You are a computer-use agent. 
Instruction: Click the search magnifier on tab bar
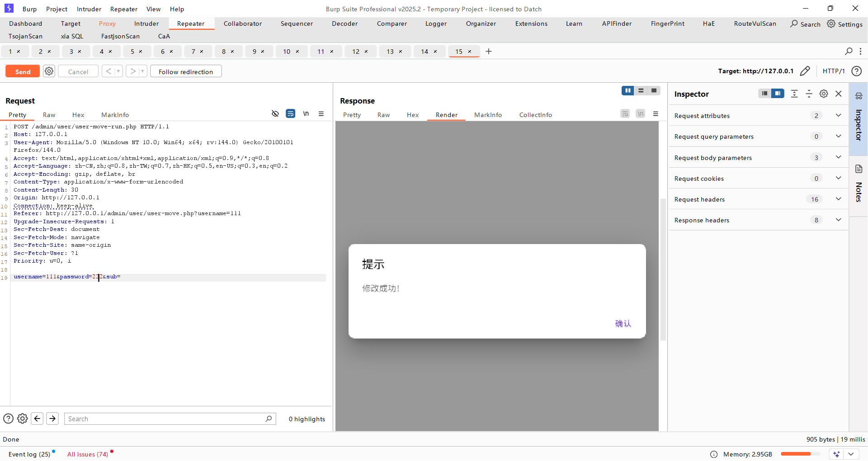tap(849, 52)
